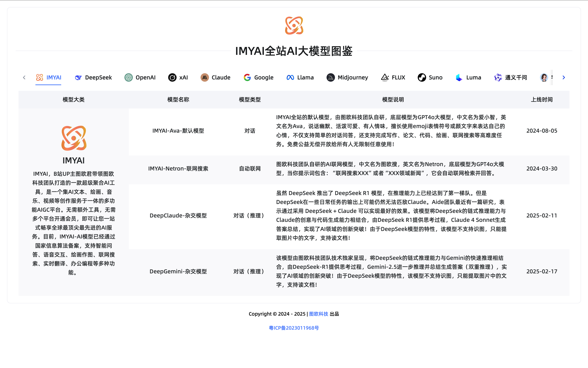Click the Llama Meta icon
This screenshot has width=588, height=368.
tap(290, 77)
